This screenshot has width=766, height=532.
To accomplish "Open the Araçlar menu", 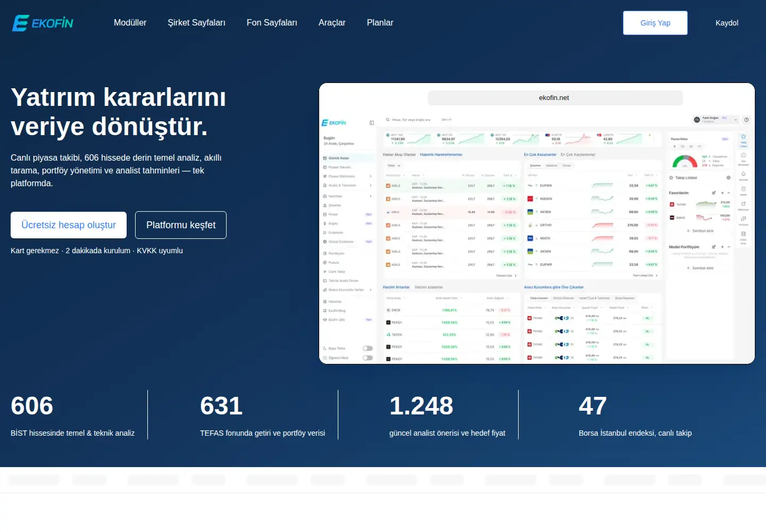I will click(332, 23).
